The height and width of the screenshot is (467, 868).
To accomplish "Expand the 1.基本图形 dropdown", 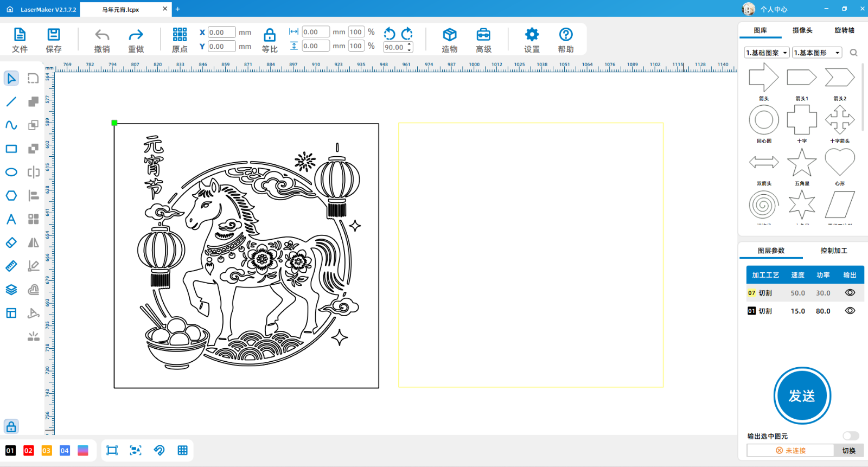I will click(x=816, y=53).
